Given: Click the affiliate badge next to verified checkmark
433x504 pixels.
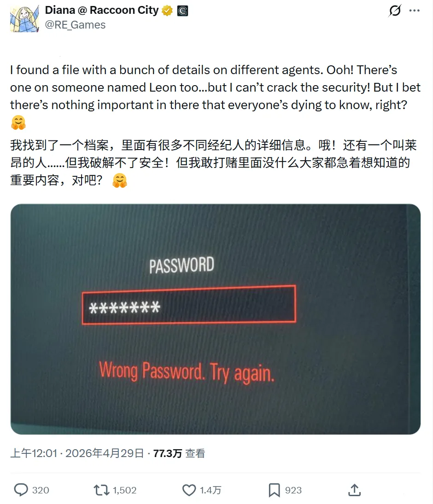Looking at the screenshot, I should pyautogui.click(x=182, y=11).
